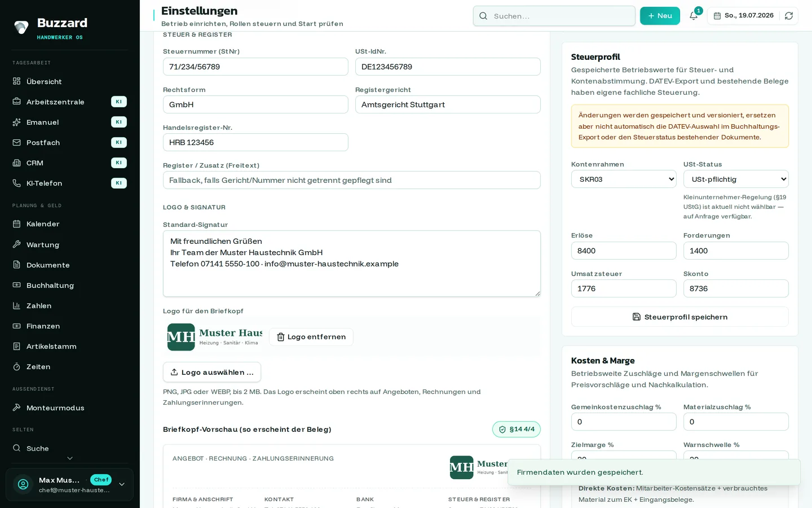
Task: Open the USt-Status dropdown
Action: (x=736, y=179)
